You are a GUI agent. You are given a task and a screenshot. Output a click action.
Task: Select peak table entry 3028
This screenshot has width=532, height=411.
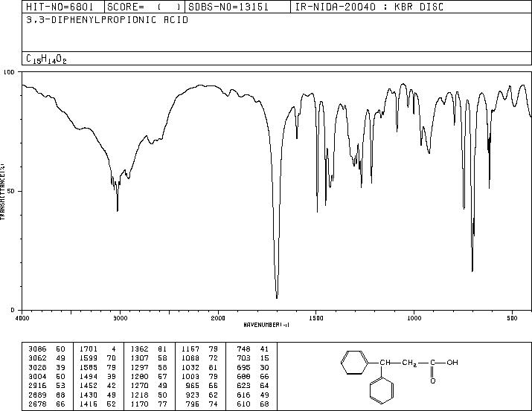47,367
